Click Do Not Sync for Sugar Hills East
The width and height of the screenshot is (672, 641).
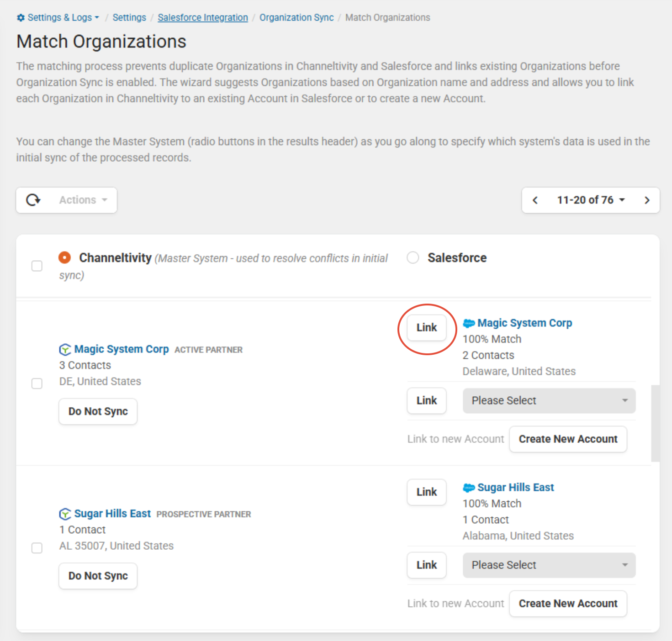(x=98, y=576)
